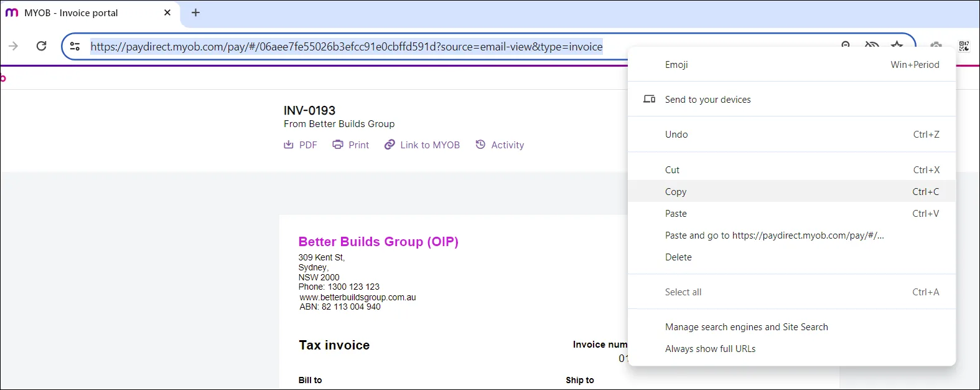This screenshot has height=390, width=980.
Task: Click the Print printer icon
Action: tap(338, 145)
